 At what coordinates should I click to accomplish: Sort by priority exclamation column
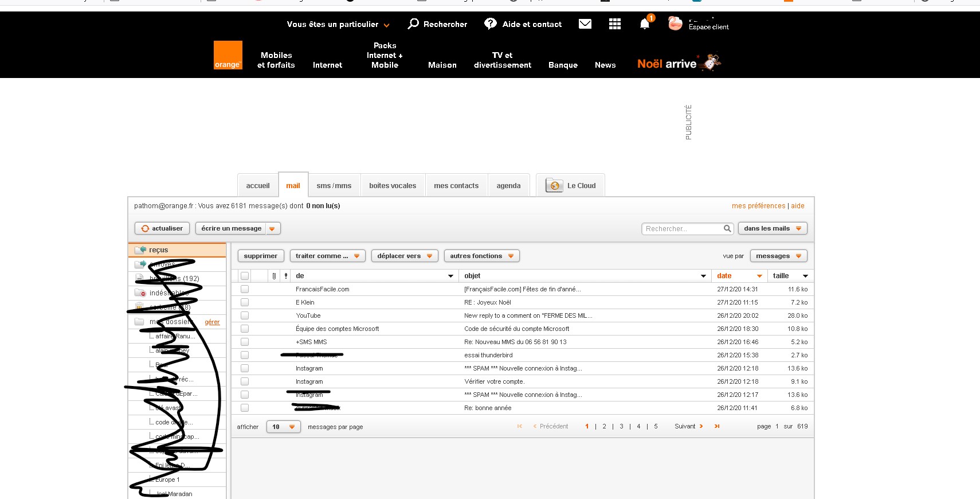point(286,276)
